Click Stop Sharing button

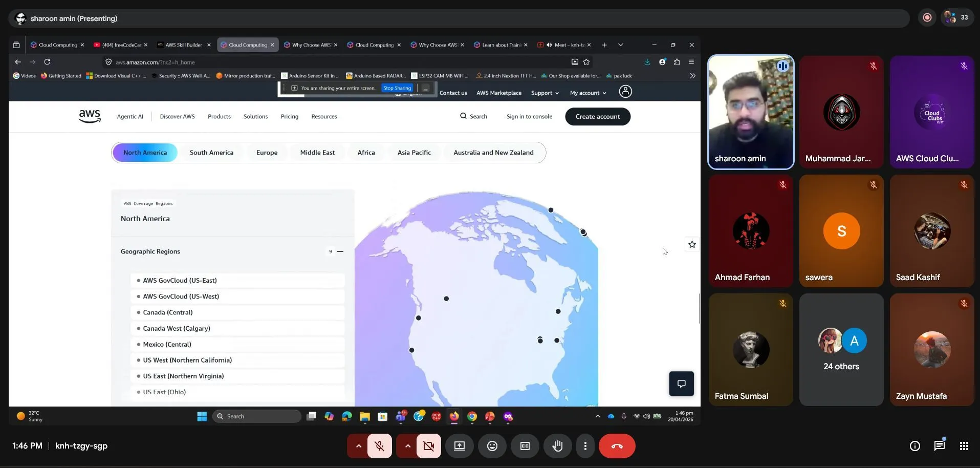(397, 88)
